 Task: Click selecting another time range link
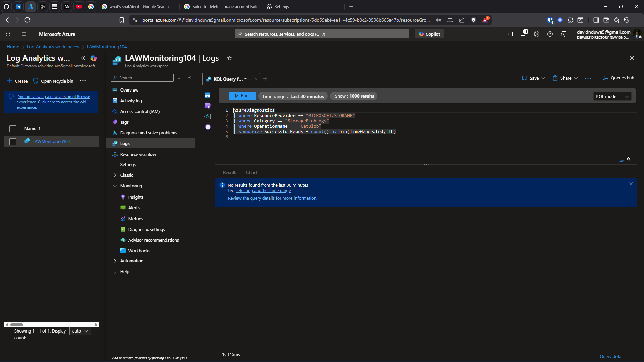263,191
